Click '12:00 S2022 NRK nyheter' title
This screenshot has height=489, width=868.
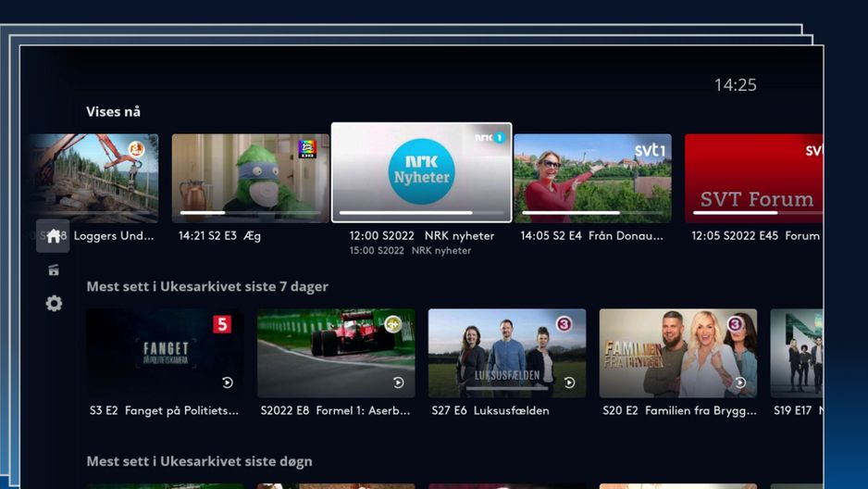(x=421, y=236)
